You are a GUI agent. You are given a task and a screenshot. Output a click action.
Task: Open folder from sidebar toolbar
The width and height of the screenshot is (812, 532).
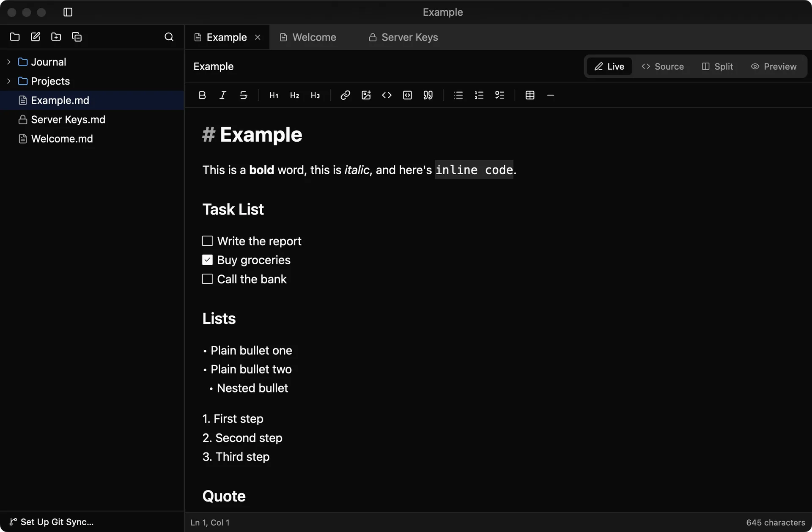[x=15, y=37]
